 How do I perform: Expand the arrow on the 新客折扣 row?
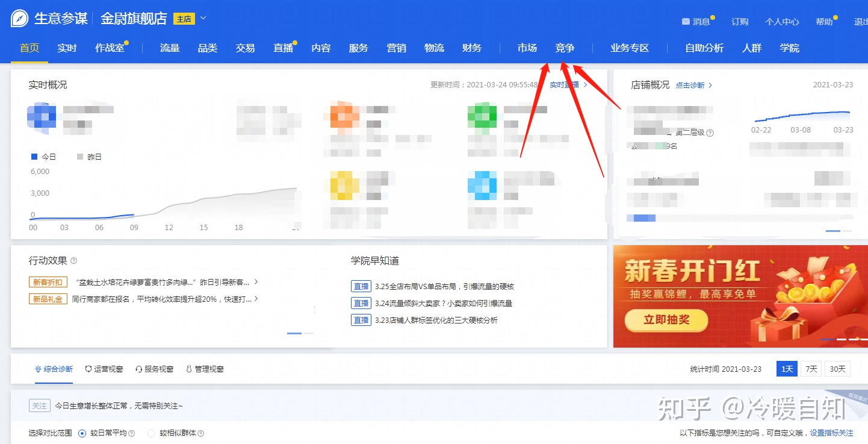click(x=256, y=281)
